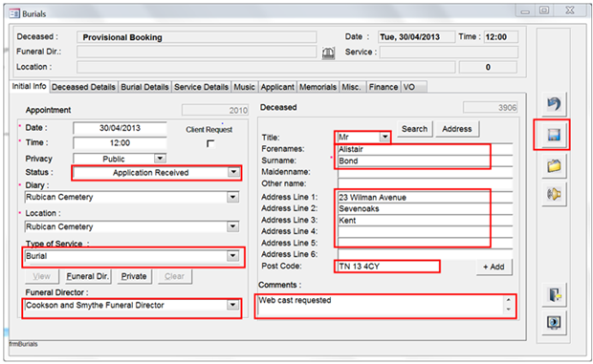Viewport: 593px width, 364px height.
Task: Click Address Line 1 field 23 Wilman Avenue
Action: pyautogui.click(x=425, y=197)
